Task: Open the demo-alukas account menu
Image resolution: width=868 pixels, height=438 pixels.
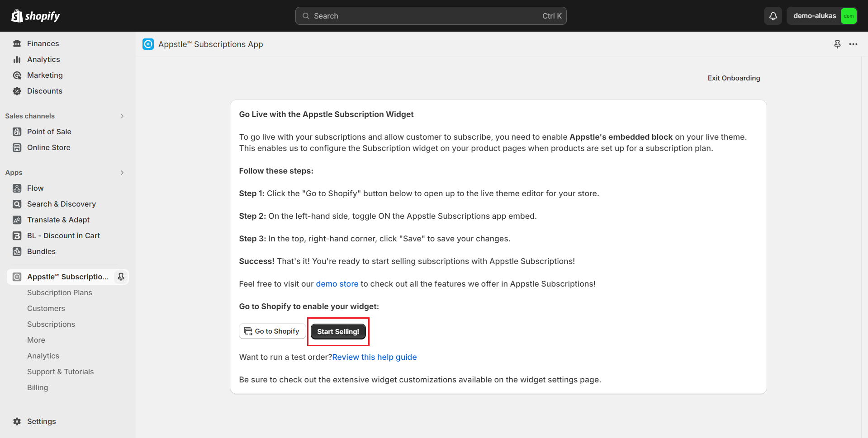Action: (x=822, y=16)
